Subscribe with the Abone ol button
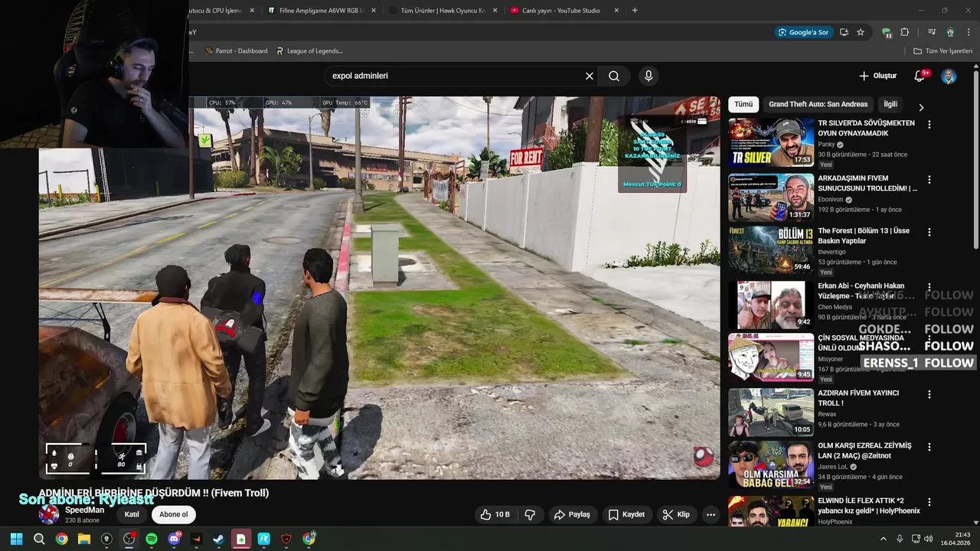Viewport: 980px width, 551px height. [x=174, y=514]
